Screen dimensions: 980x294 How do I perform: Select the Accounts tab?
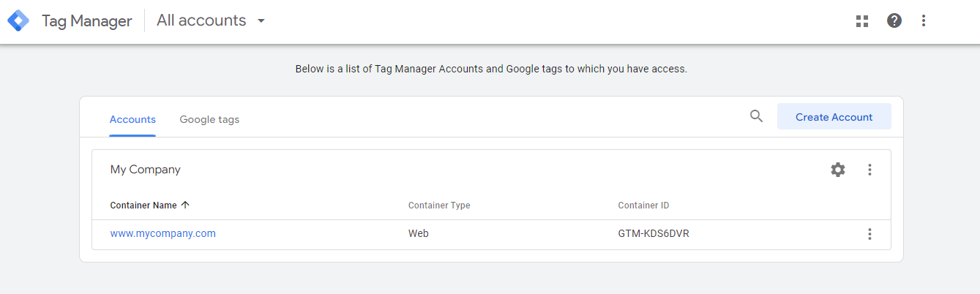132,119
